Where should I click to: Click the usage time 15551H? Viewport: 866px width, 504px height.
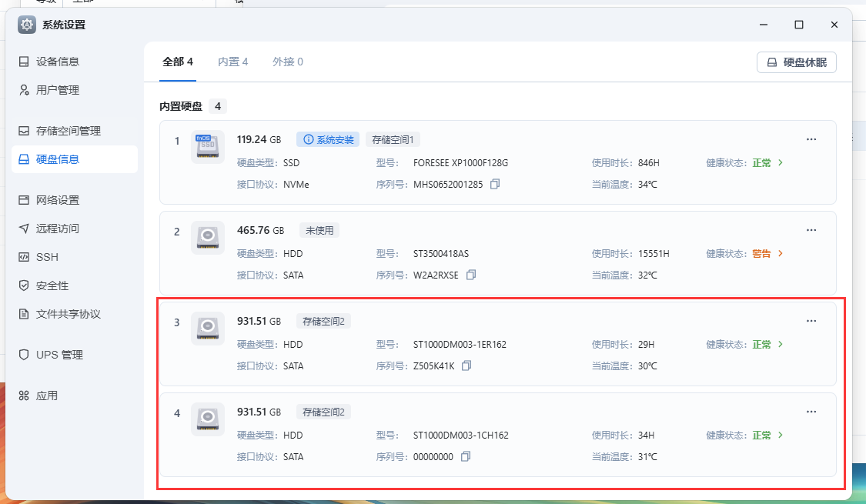tap(654, 253)
